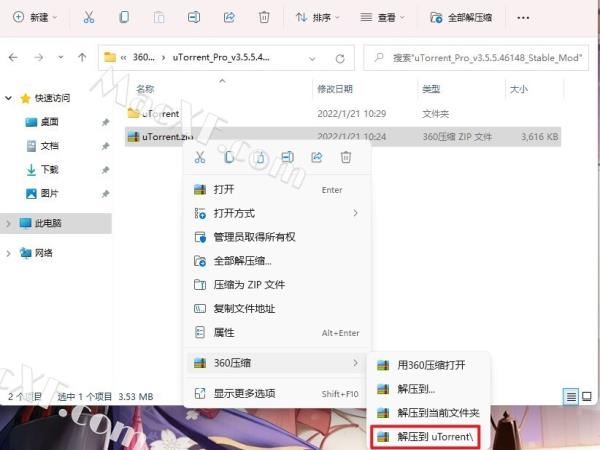The image size is (600, 450).
Task: Click the Rename icon in top toolbar
Action: point(194,17)
